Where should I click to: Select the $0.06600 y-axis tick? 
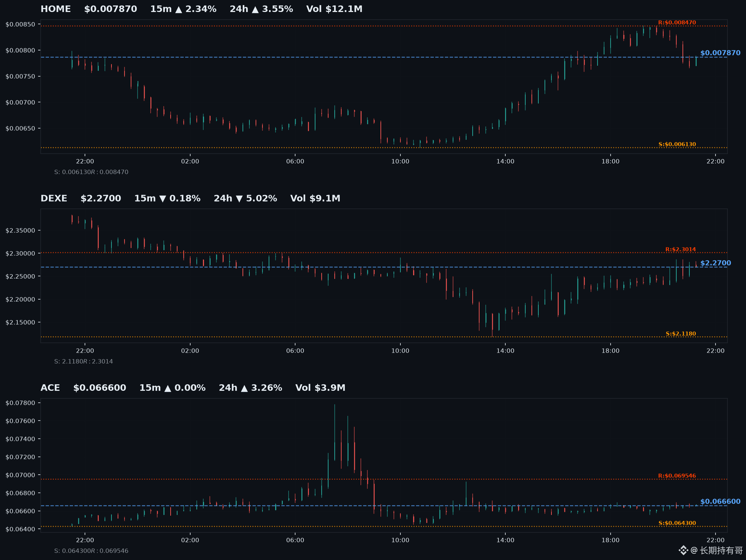(20, 511)
